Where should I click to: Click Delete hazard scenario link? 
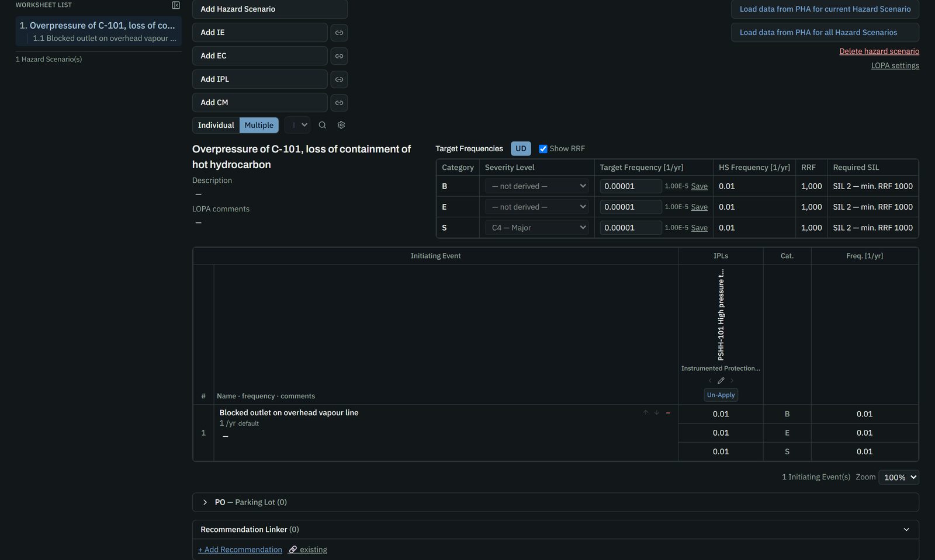[879, 51]
